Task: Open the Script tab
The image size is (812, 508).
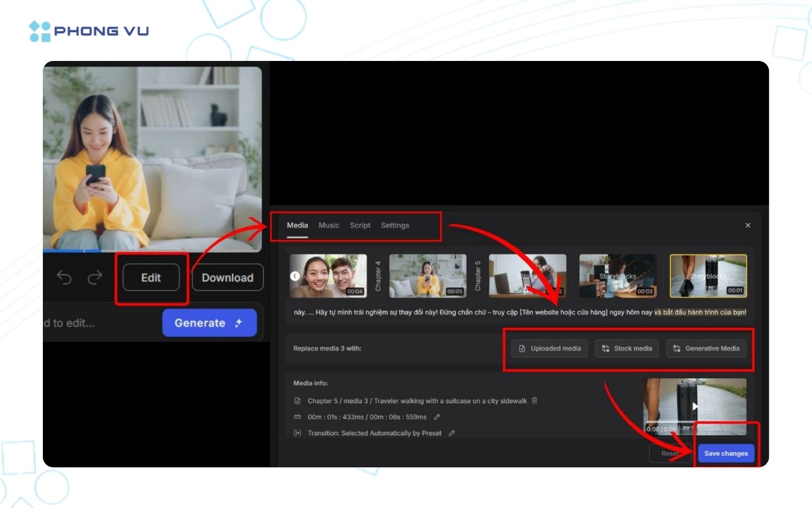Action: [360, 225]
